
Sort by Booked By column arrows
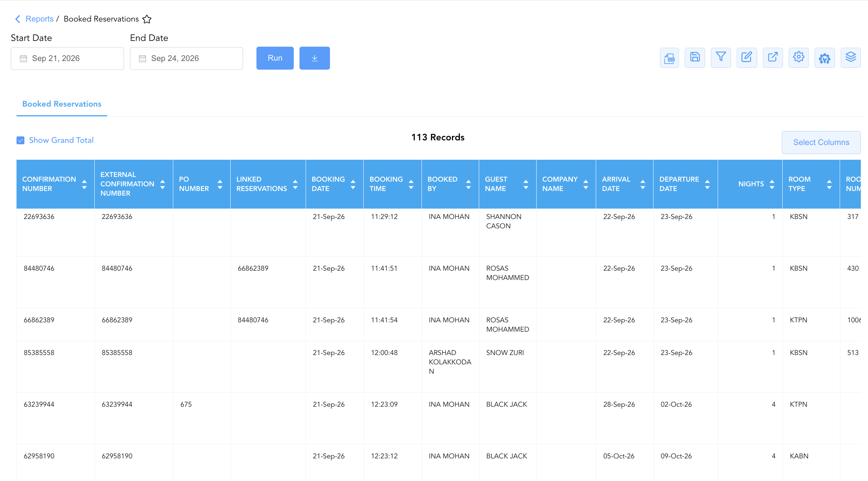pos(468,185)
